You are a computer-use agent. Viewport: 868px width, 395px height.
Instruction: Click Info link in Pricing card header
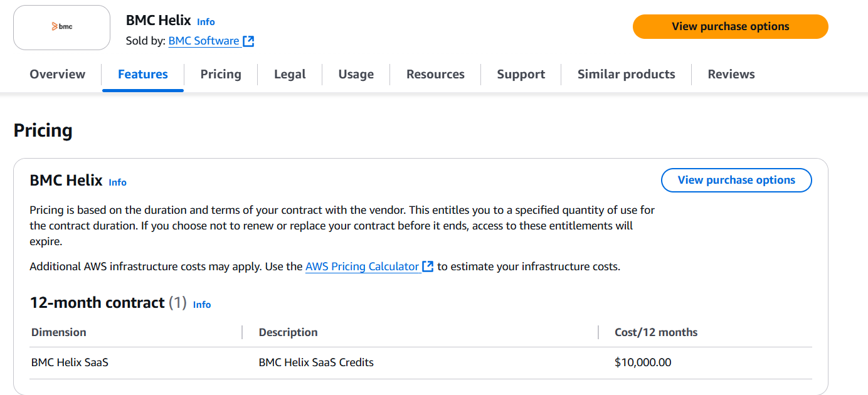coord(117,182)
